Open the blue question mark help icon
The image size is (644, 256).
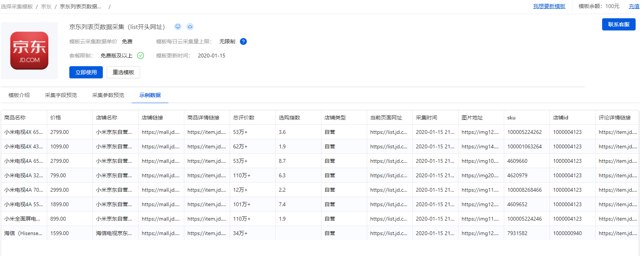243,41
